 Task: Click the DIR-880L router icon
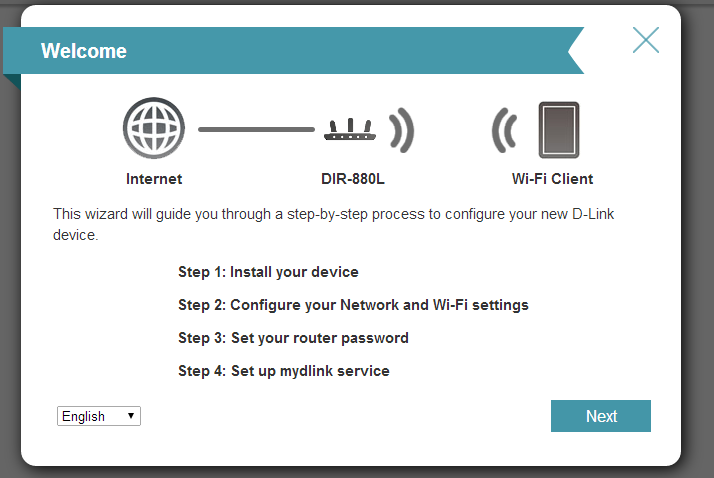(350, 129)
